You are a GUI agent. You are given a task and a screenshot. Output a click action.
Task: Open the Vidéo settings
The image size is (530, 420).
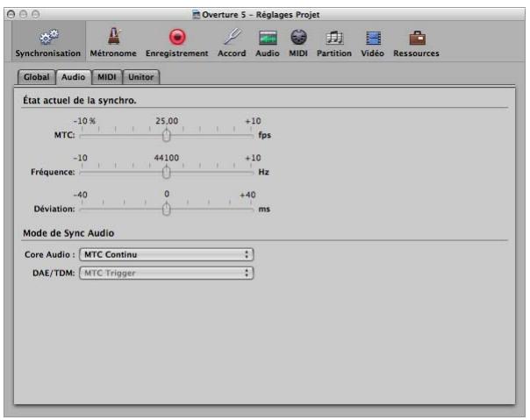[372, 42]
